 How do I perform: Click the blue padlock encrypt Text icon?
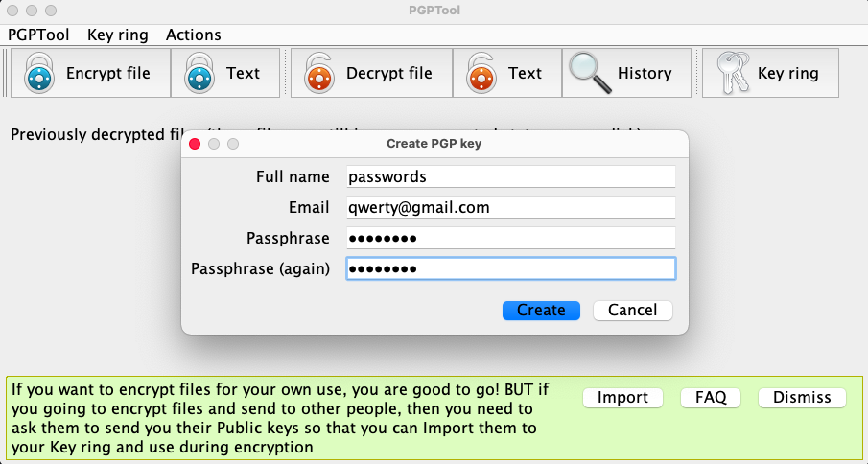200,73
